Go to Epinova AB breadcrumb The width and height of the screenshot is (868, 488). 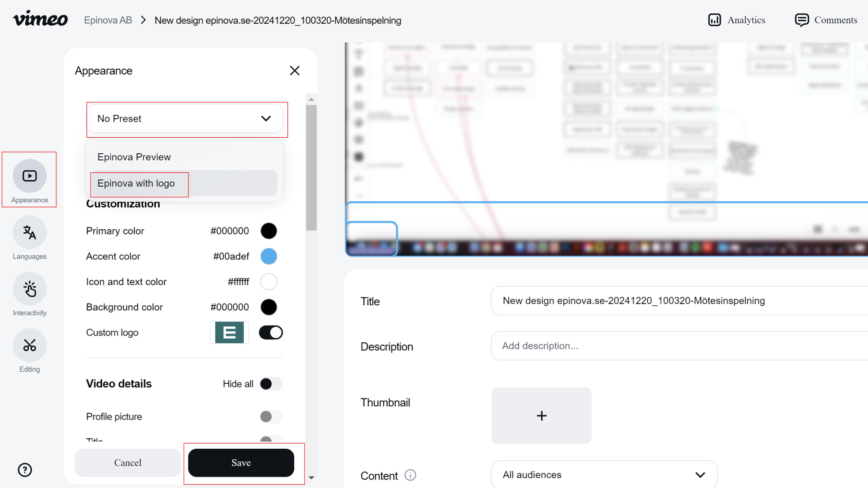click(108, 20)
